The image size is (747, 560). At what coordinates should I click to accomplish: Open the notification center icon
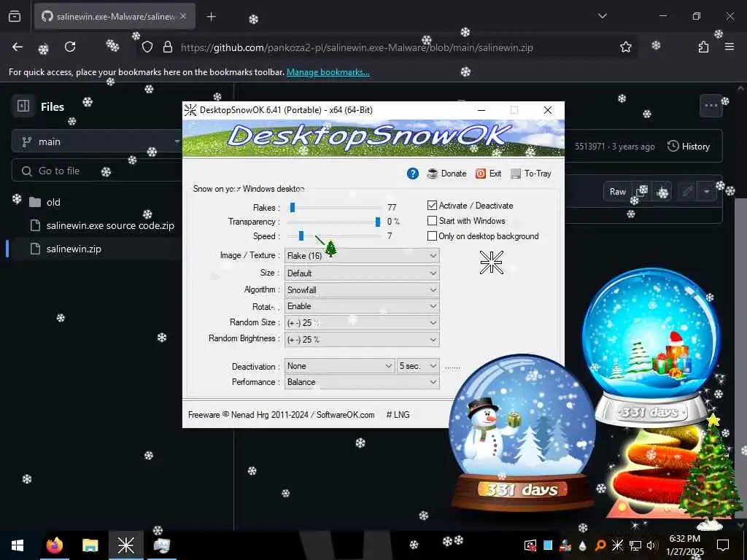[x=723, y=545]
